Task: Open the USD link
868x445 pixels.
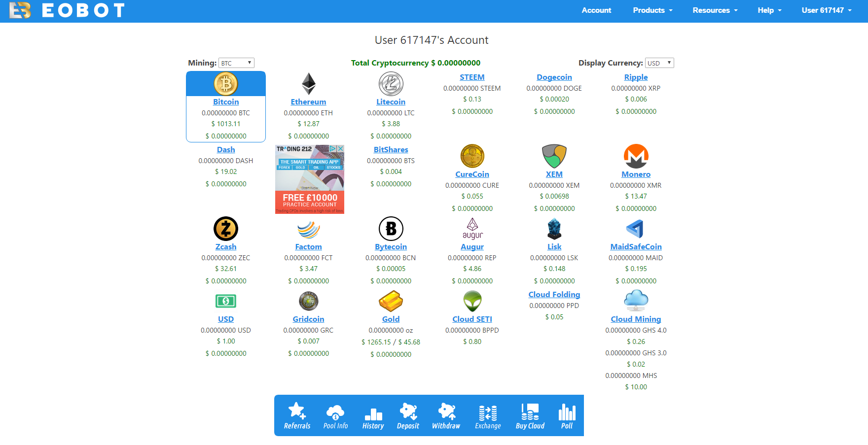Action: pyautogui.click(x=226, y=319)
